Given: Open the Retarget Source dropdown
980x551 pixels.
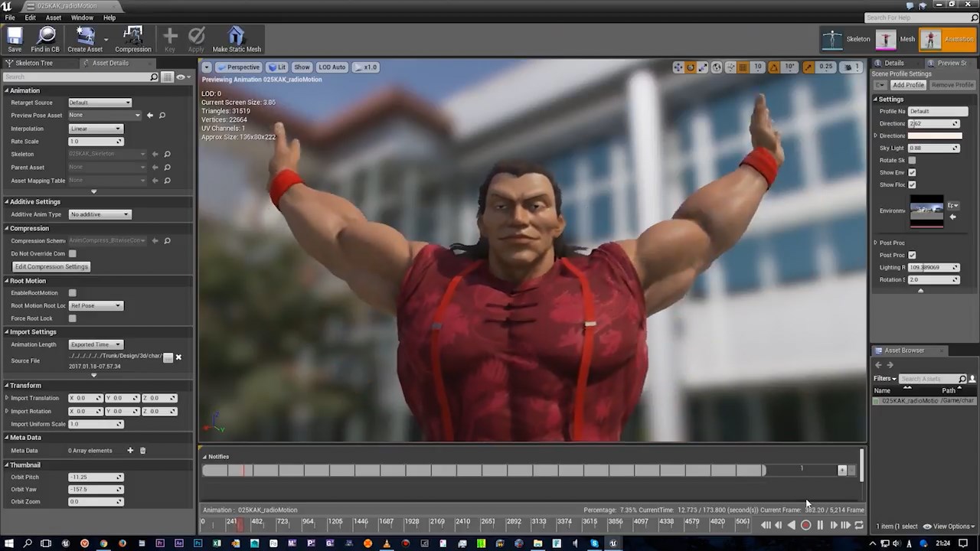Looking at the screenshot, I should (x=100, y=103).
